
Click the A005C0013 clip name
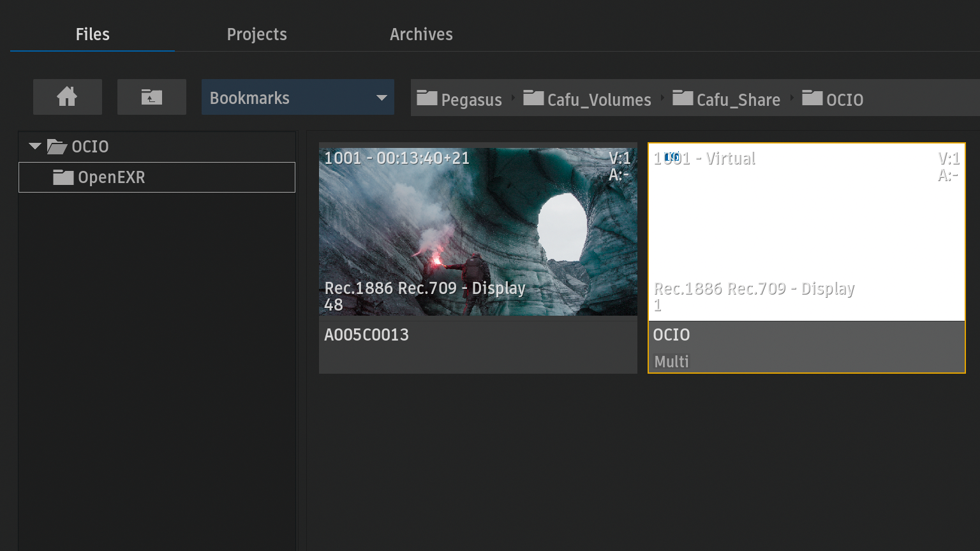[366, 335]
